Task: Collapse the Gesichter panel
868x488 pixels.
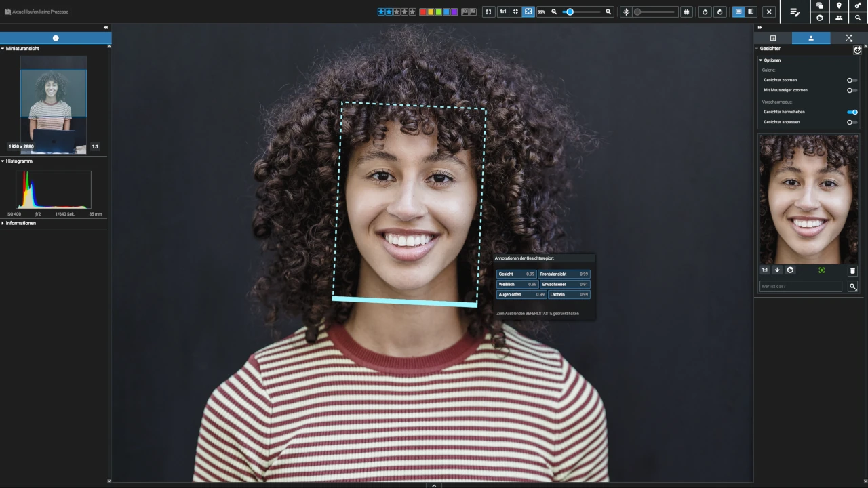Action: [756, 49]
